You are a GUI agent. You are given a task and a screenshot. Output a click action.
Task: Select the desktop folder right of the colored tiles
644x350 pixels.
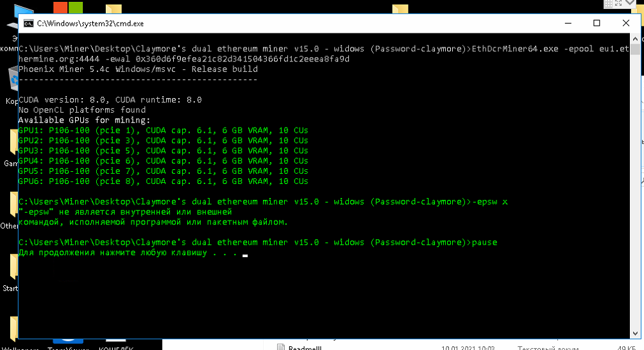tap(114, 9)
